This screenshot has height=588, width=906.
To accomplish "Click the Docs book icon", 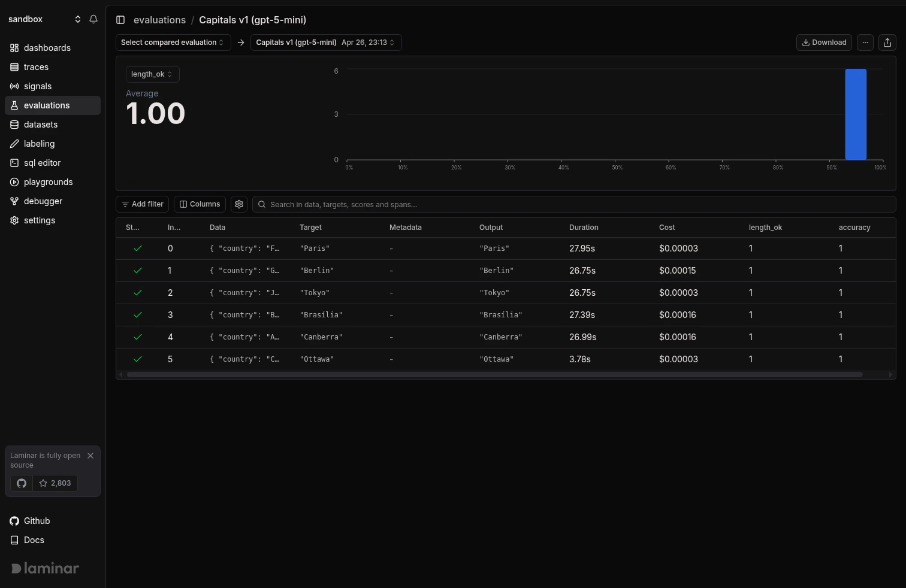I will pyautogui.click(x=14, y=540).
